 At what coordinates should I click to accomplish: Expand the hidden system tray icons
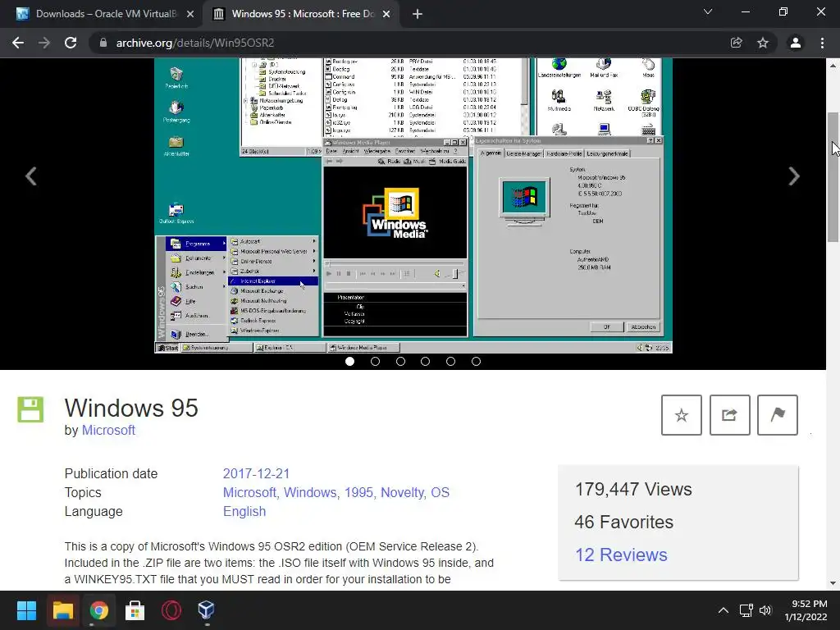click(724, 610)
